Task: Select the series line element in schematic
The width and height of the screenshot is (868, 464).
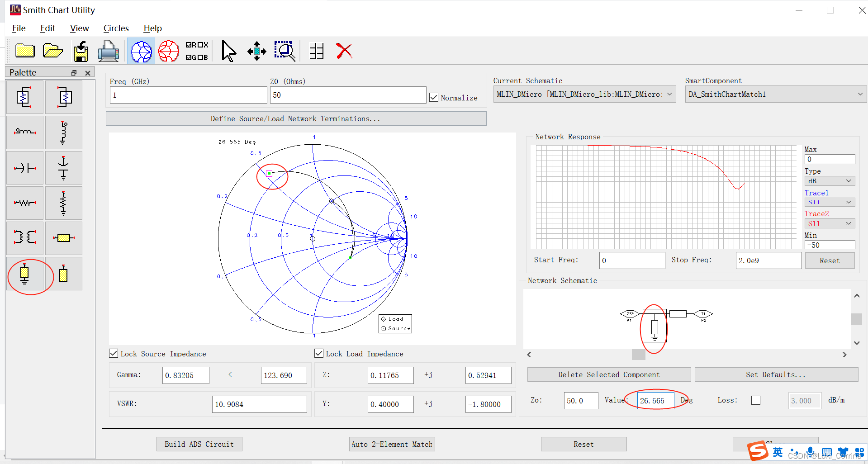Action: [x=678, y=314]
